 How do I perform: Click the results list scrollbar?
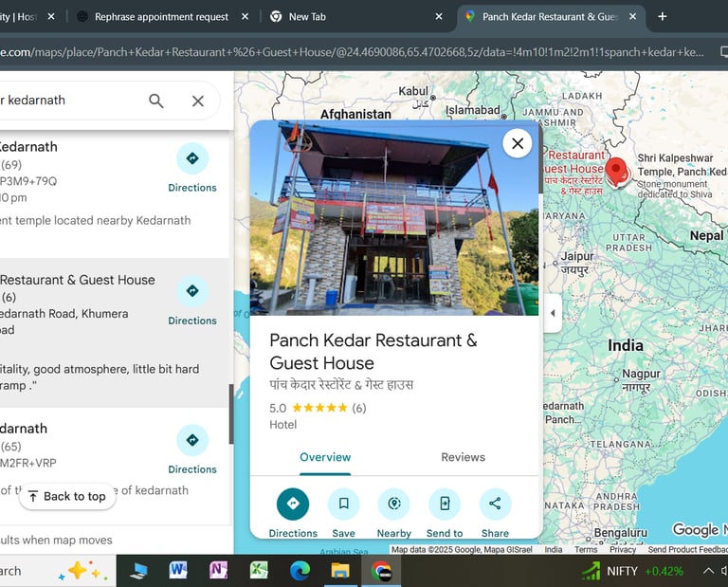[230, 414]
